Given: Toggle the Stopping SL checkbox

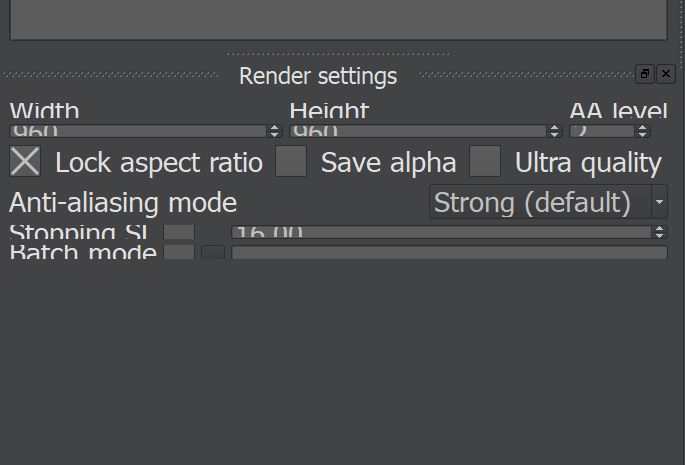Looking at the screenshot, I should (179, 232).
